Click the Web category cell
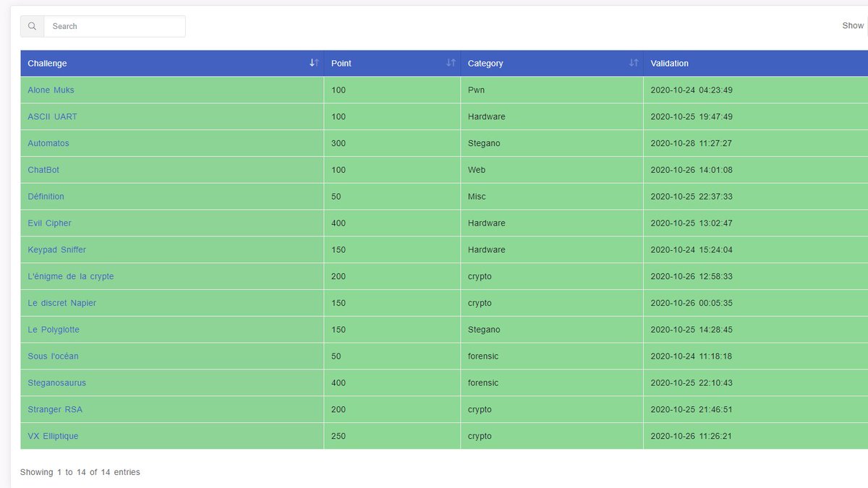Image resolution: width=868 pixels, height=488 pixels. click(552, 171)
